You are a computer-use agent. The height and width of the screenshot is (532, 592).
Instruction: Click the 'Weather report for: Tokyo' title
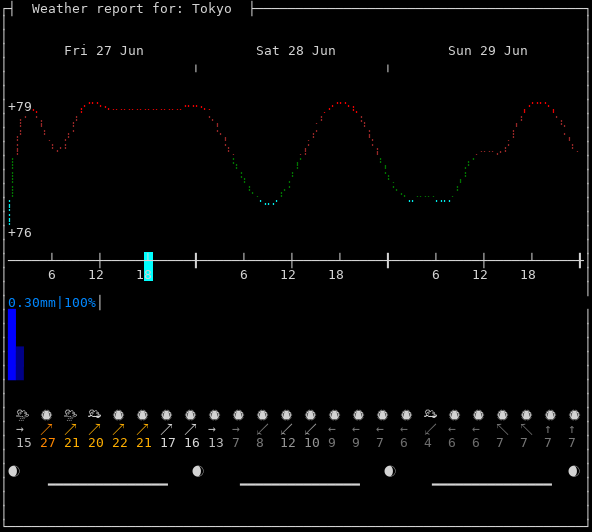(132, 9)
